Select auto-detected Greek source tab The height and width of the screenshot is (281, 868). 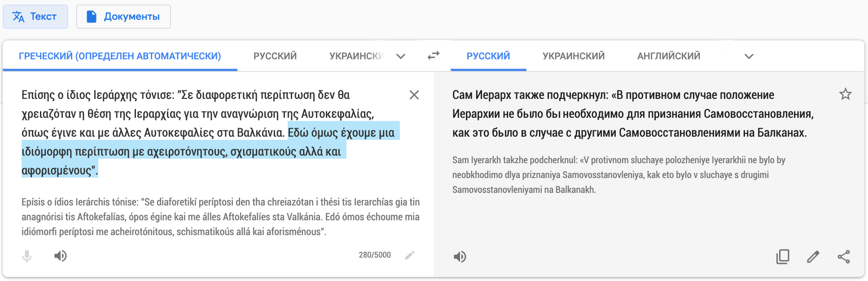click(120, 56)
